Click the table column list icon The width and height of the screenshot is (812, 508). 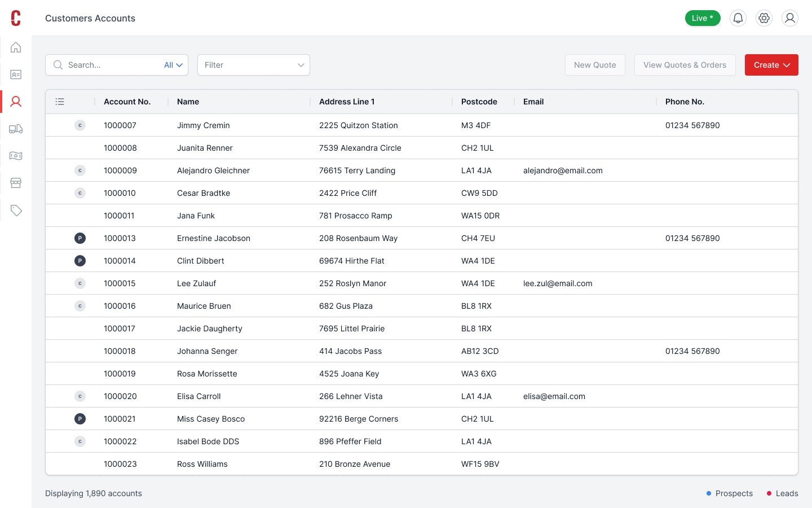pos(60,102)
